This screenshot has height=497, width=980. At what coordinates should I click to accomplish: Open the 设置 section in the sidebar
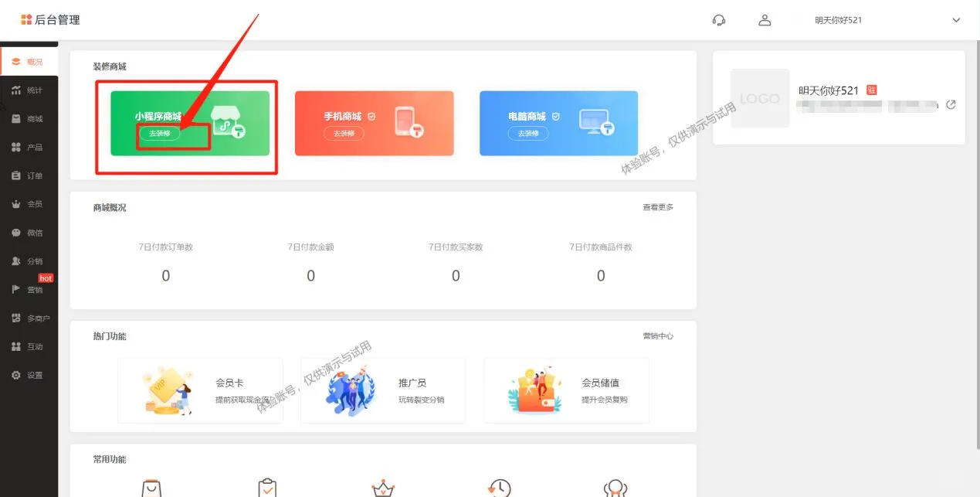(x=29, y=375)
